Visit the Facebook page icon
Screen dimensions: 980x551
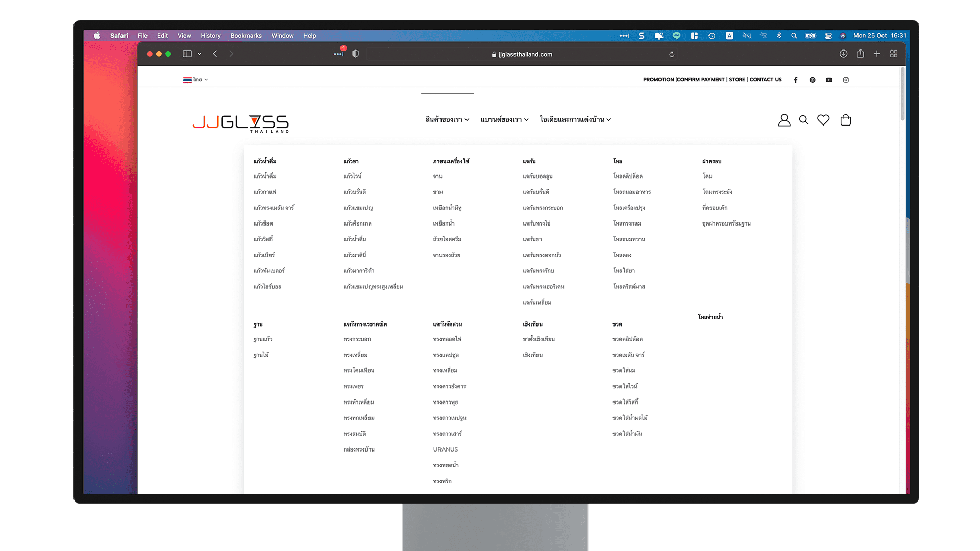coord(796,80)
